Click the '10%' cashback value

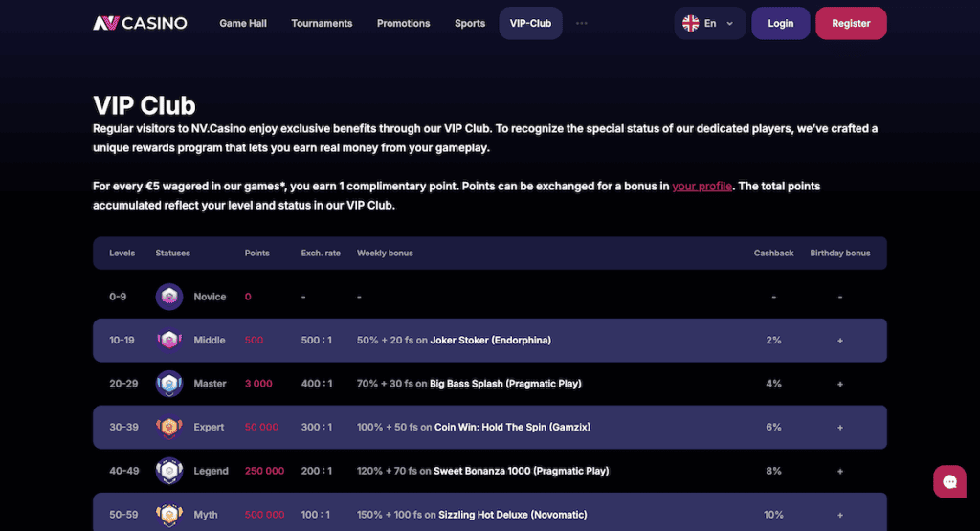[x=773, y=515]
